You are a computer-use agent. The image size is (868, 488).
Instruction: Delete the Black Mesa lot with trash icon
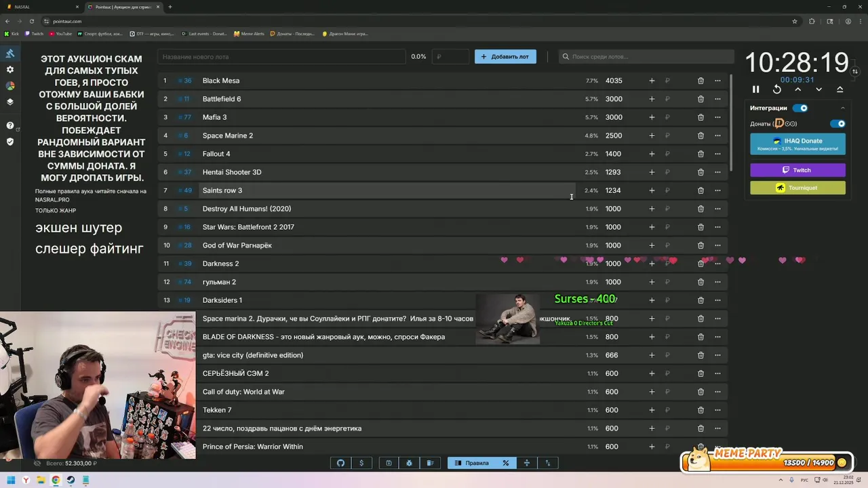[x=701, y=81]
